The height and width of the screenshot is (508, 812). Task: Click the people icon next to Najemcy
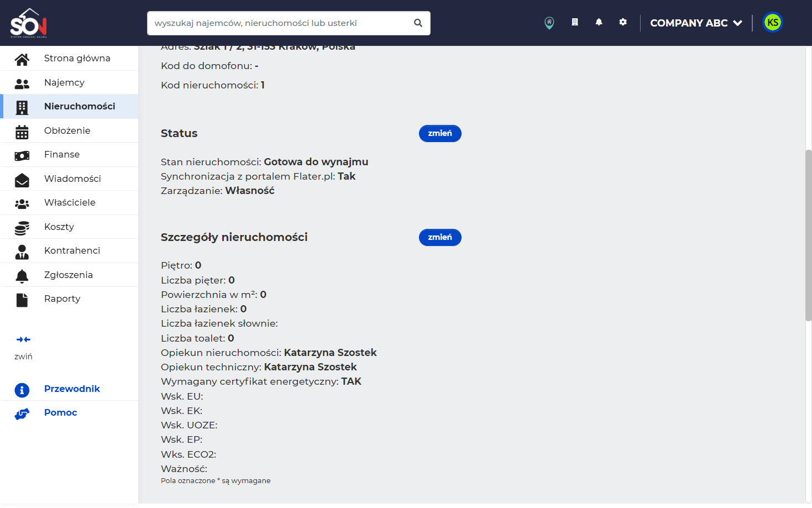[x=22, y=83]
